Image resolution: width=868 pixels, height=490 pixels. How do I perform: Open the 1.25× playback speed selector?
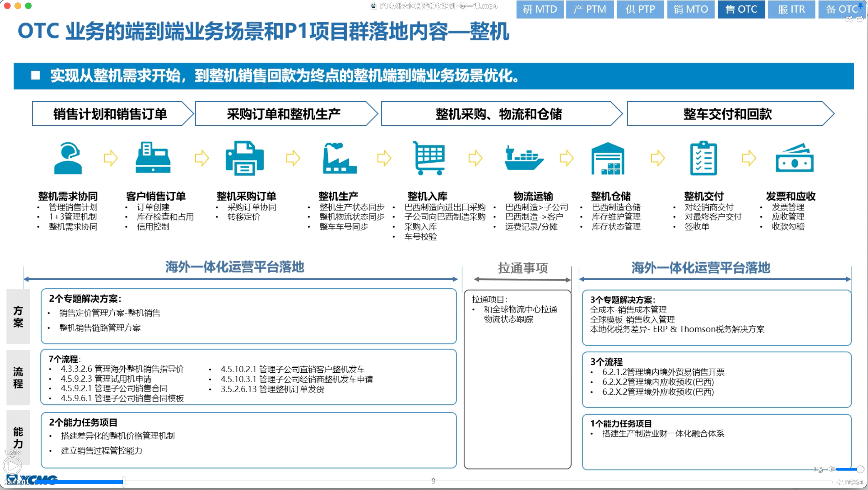13,452
